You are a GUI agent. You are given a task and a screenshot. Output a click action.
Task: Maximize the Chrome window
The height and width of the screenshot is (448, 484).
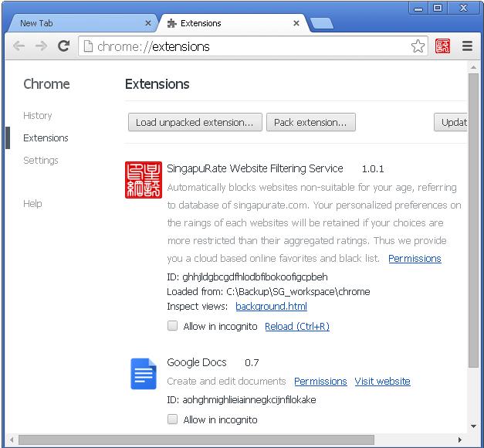(438, 8)
